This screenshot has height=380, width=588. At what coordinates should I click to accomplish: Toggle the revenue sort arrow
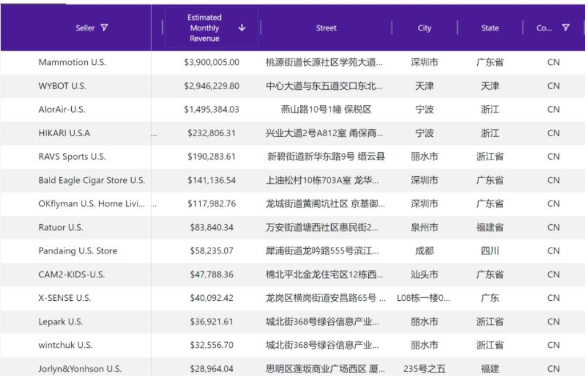click(x=242, y=27)
